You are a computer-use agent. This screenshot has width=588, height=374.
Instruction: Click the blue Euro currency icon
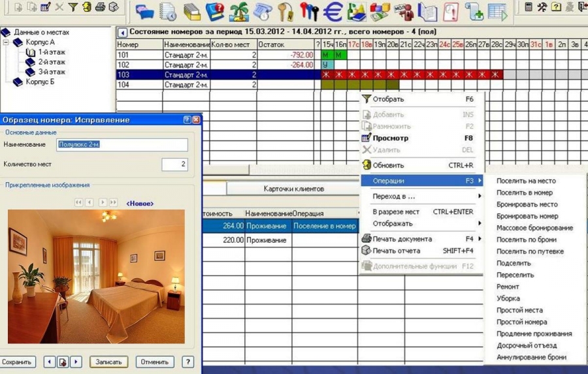pos(333,12)
